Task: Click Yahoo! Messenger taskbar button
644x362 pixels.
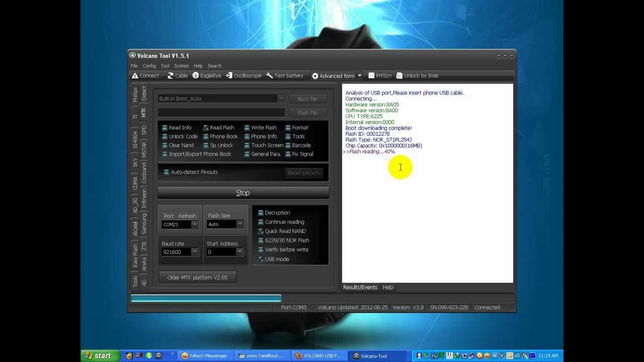Action: (205, 356)
